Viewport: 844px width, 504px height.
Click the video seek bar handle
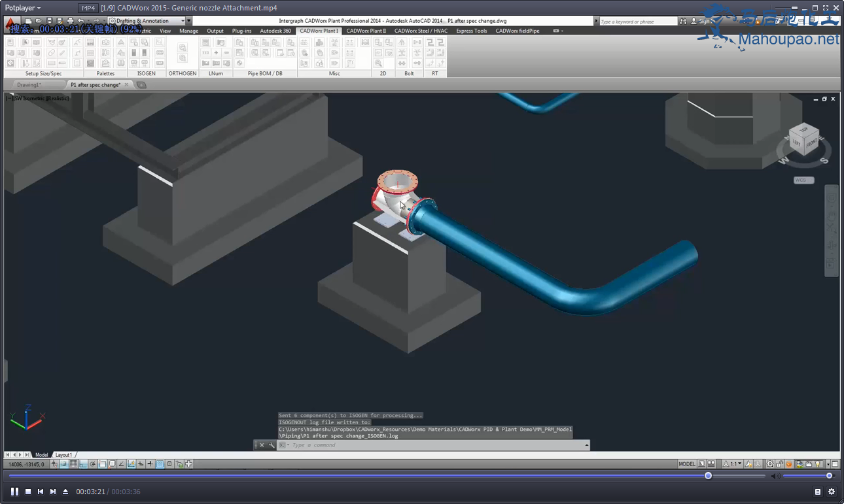(708, 476)
